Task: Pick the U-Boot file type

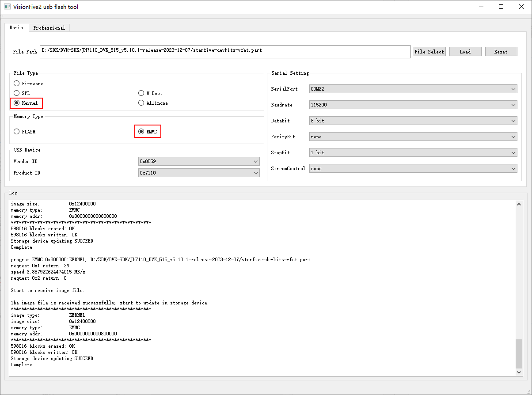Action: coord(151,93)
